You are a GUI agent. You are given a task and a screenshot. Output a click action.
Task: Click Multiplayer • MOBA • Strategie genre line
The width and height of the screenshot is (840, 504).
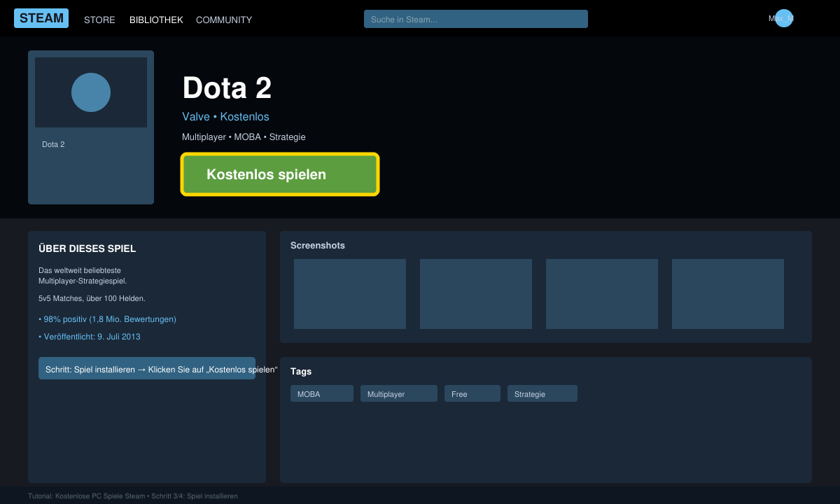[x=244, y=137]
